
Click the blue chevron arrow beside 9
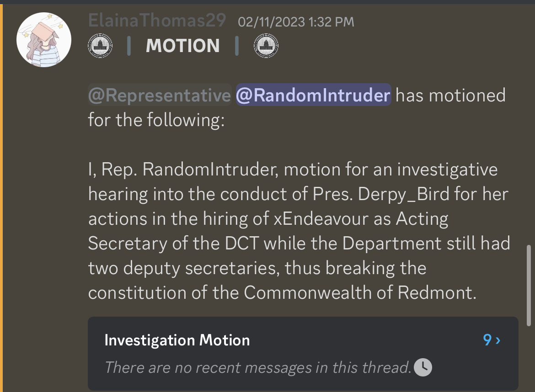coord(498,340)
